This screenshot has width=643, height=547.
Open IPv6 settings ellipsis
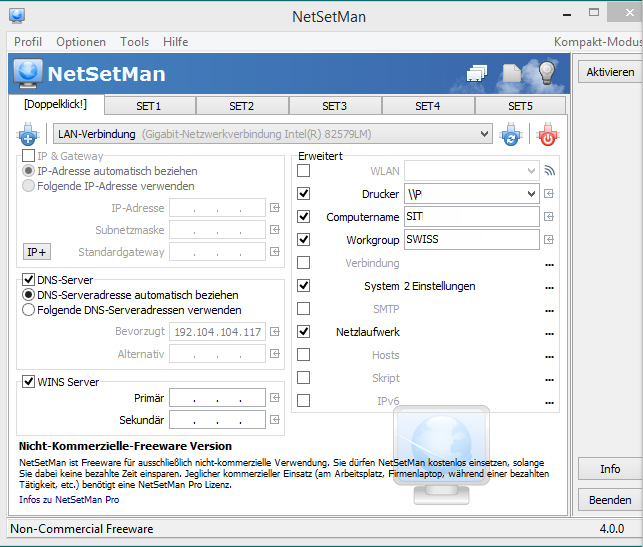tap(550, 402)
